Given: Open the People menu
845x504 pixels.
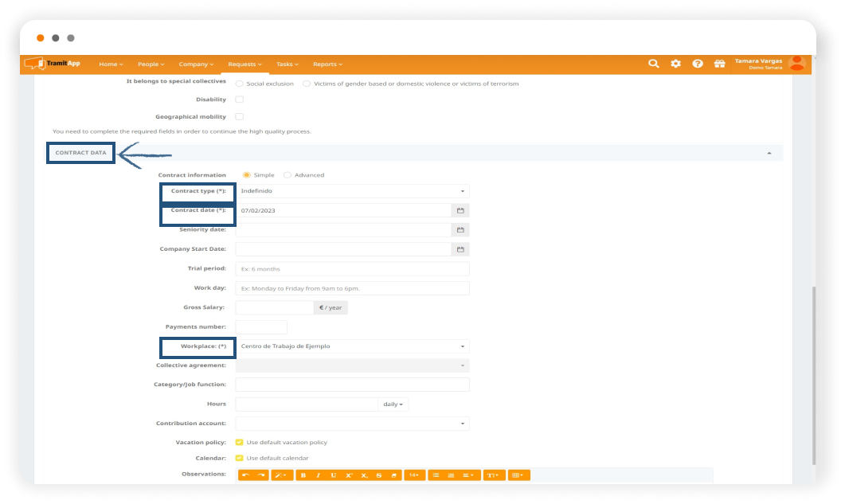Looking at the screenshot, I should pos(151,64).
